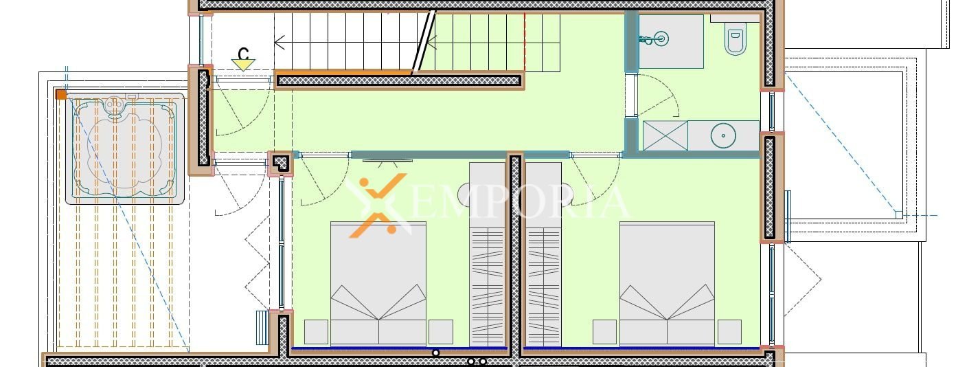Select the left staircase direction arrow

click(280, 43)
